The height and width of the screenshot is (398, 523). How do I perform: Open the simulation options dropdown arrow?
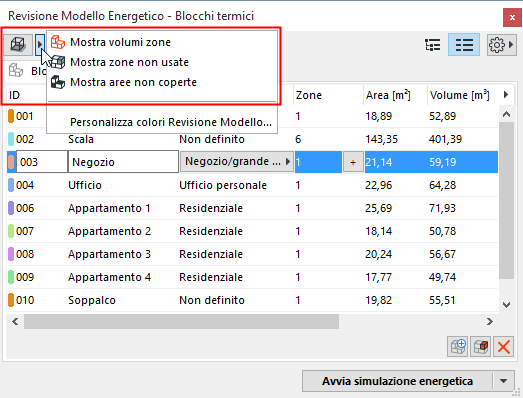tap(504, 381)
